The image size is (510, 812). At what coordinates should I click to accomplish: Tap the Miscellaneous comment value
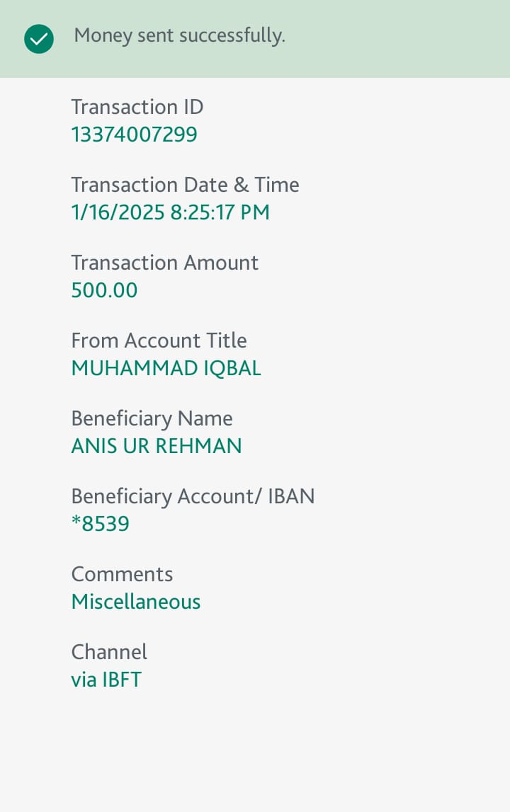(x=136, y=602)
